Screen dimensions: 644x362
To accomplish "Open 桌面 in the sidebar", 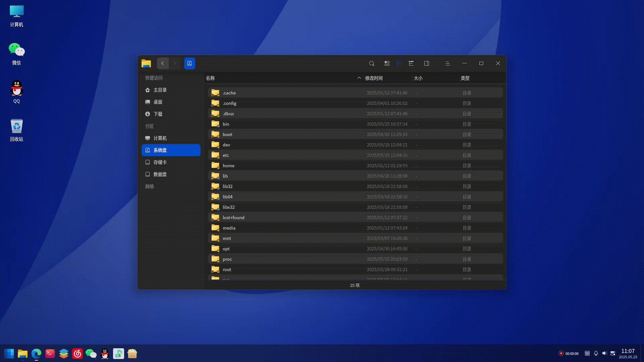I will (171, 102).
